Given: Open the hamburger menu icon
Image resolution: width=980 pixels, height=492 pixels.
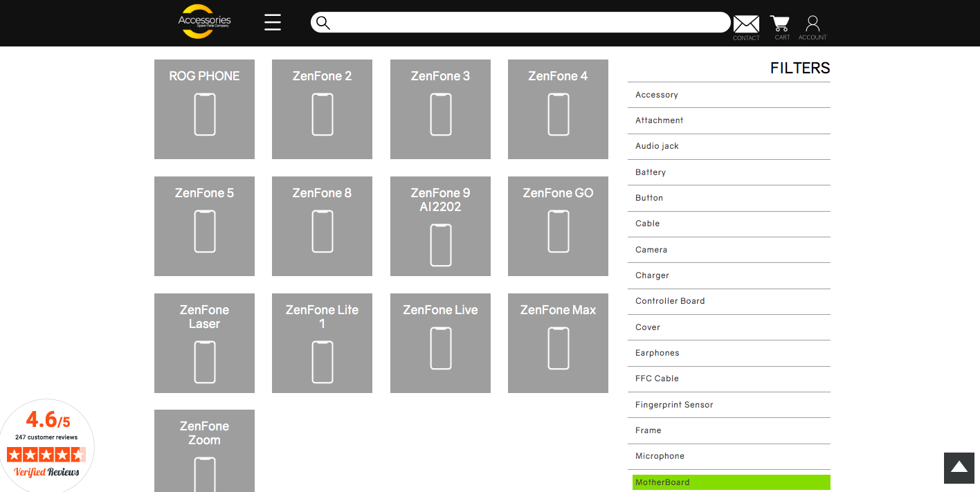Looking at the screenshot, I should tap(273, 22).
